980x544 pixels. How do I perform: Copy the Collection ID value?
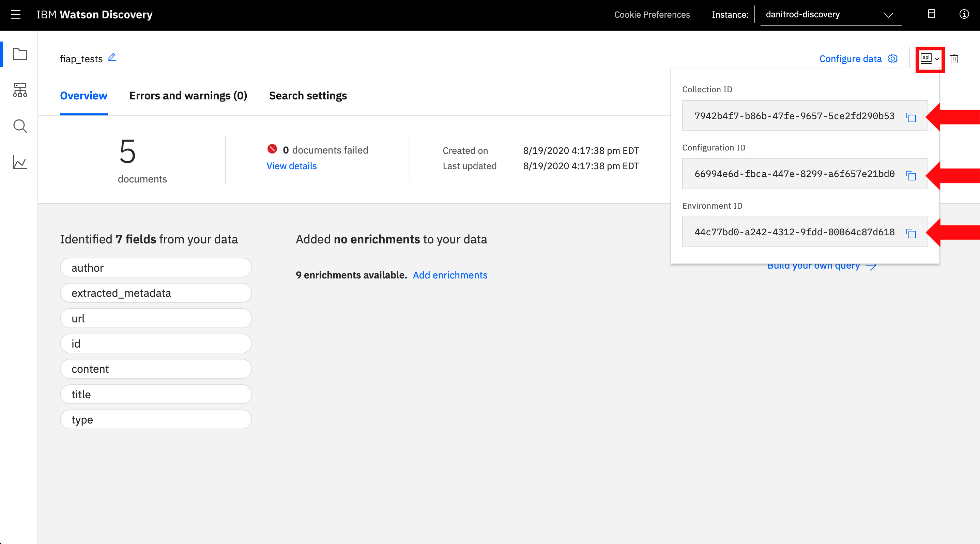tap(911, 117)
